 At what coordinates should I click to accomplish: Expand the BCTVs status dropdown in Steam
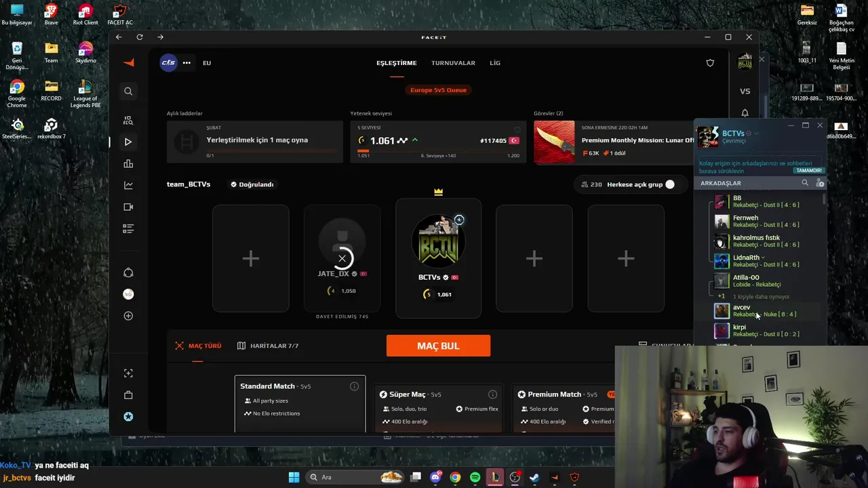coord(757,134)
